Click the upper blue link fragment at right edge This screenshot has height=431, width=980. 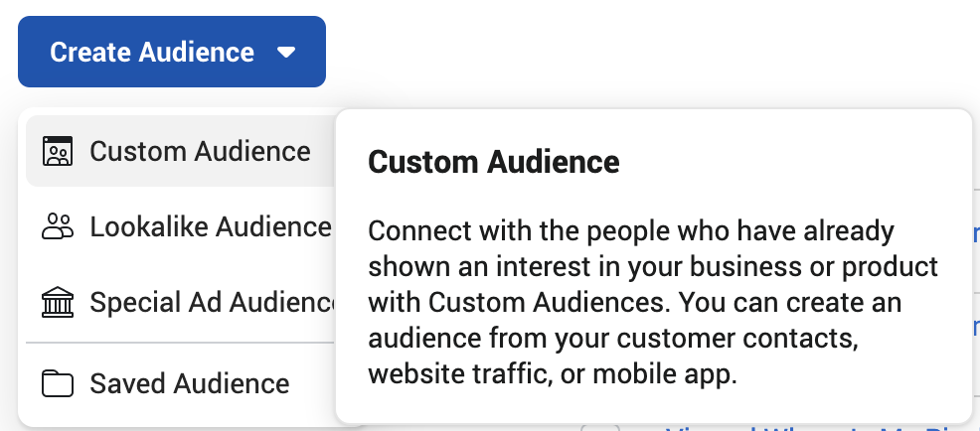[976, 232]
